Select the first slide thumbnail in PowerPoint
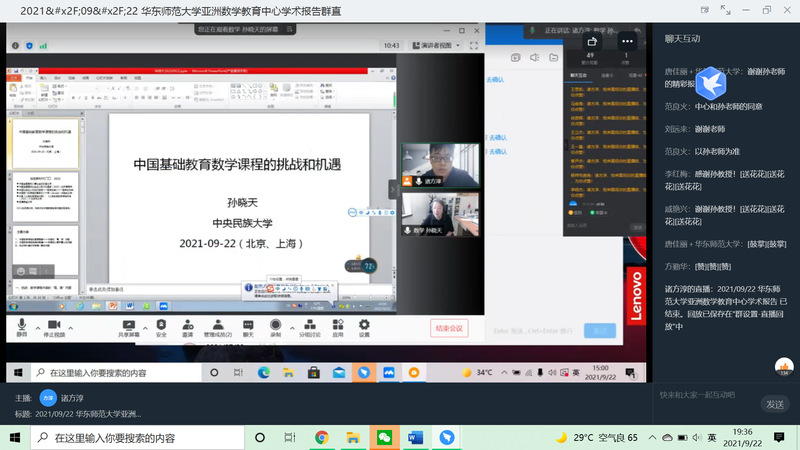 click(45, 143)
